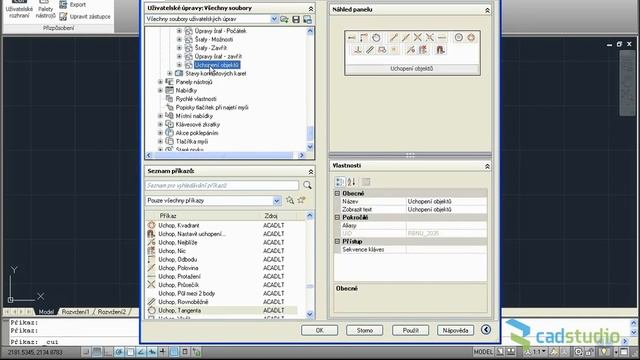Collapse the Pokročilé property group
Screen dimensions: 640x360
[338, 218]
